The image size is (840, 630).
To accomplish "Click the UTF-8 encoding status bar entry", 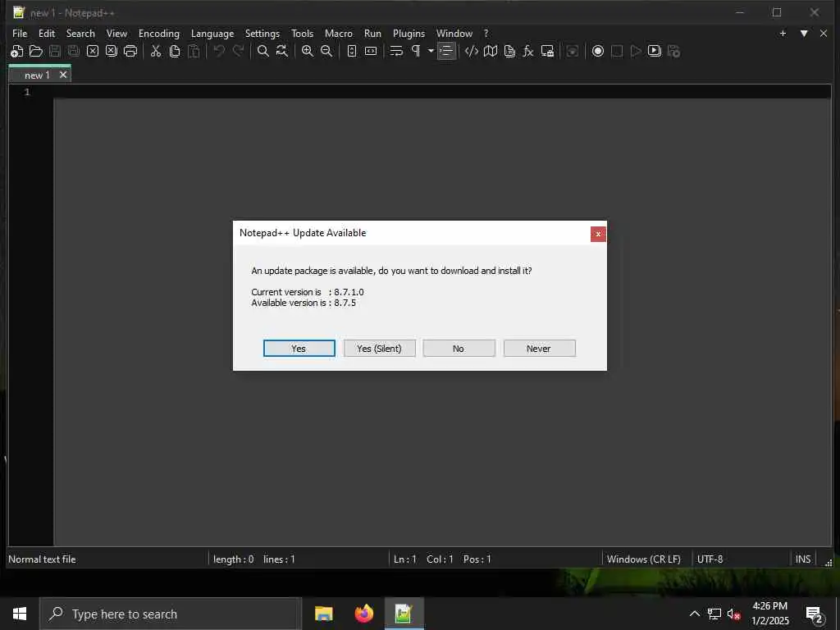I will point(710,559).
